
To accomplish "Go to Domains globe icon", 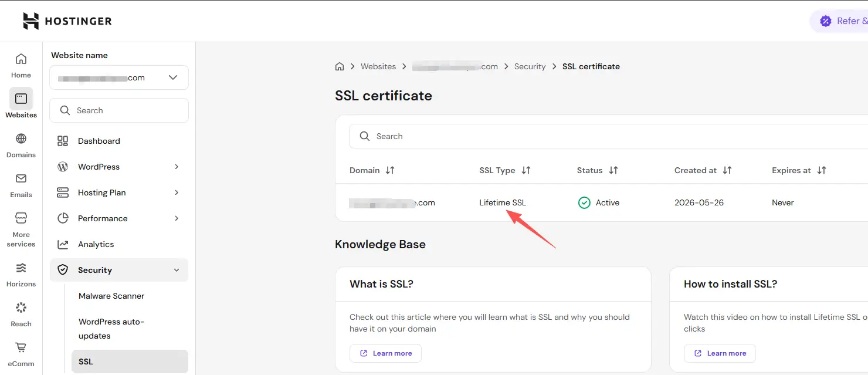I will [x=21, y=138].
